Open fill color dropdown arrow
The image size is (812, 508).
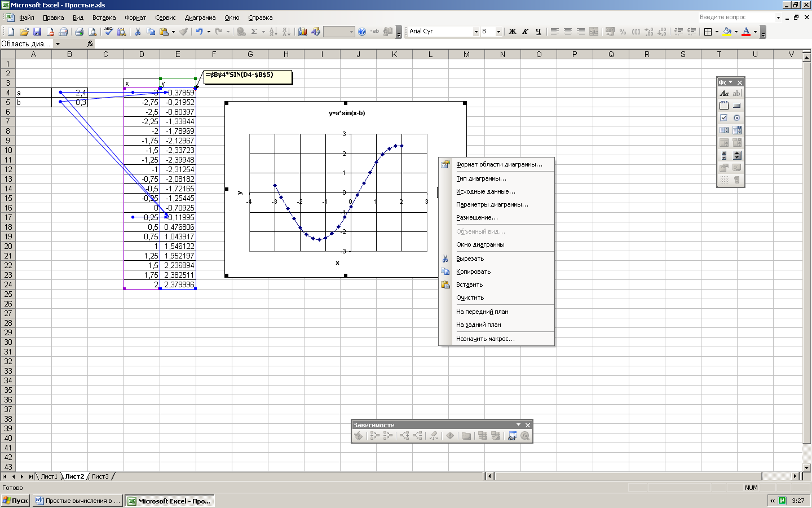pyautogui.click(x=736, y=32)
